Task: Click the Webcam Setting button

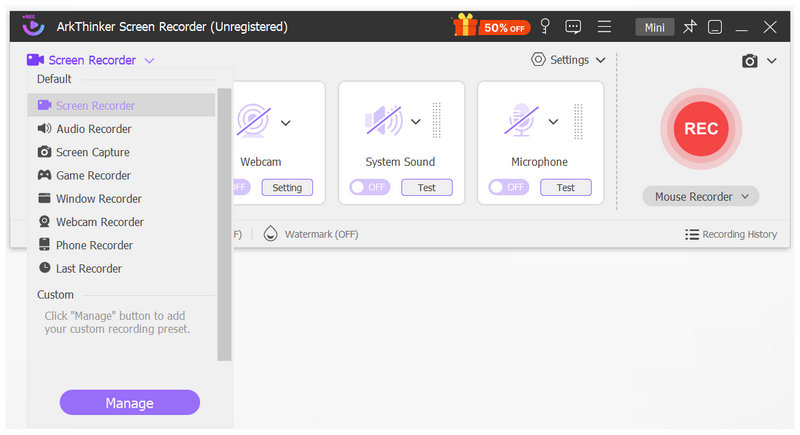Action: (287, 187)
